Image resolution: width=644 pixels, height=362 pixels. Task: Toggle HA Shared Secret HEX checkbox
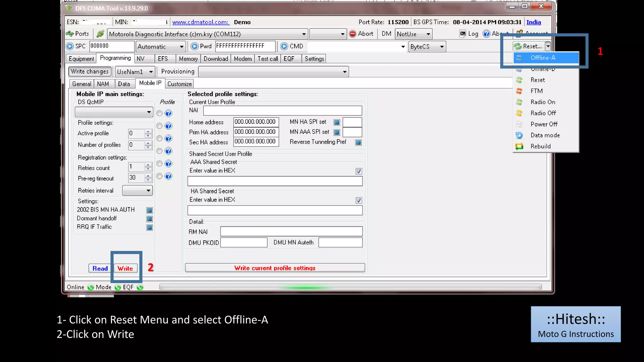[358, 200]
